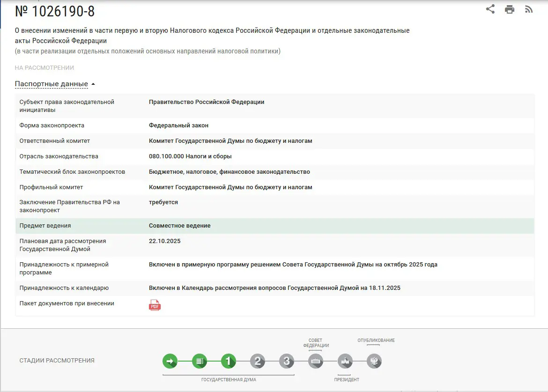The height and width of the screenshot is (392, 548).
Task: Click Пакет документов при внесении label
Action: [67, 303]
